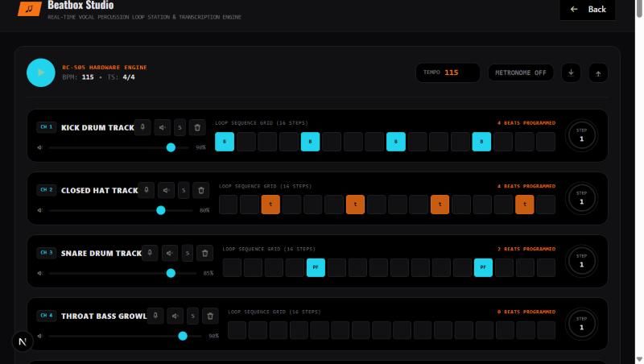Image resolution: width=644 pixels, height=364 pixels.
Task: Toggle off last t step in Closed Hat grid
Action: [x=525, y=205]
